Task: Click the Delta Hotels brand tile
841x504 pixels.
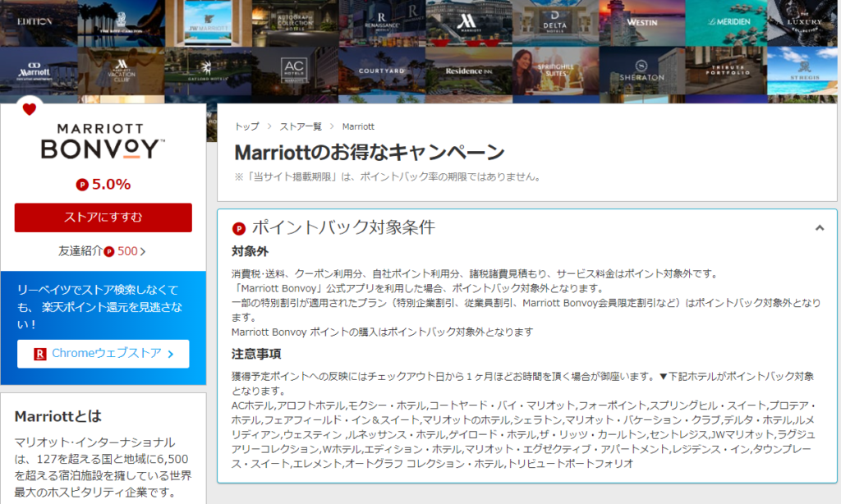Action: point(555,23)
